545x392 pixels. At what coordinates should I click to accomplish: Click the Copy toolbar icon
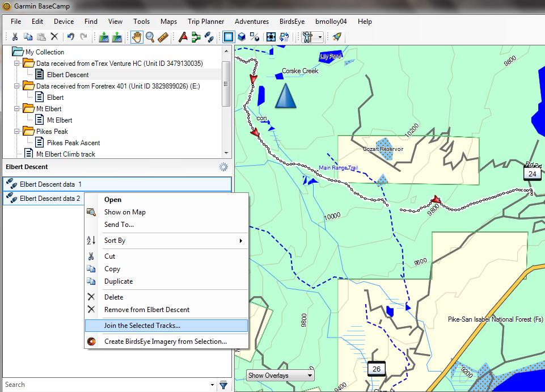coord(28,36)
